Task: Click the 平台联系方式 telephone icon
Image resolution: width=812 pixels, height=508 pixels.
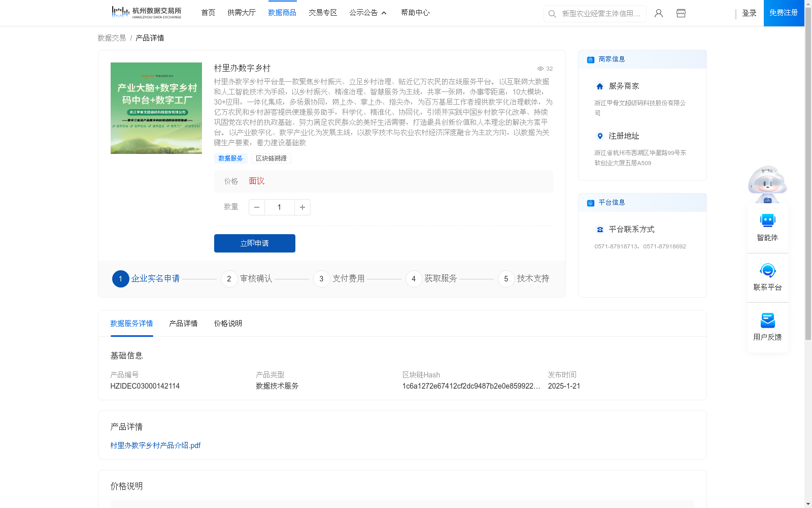Action: 600,230
